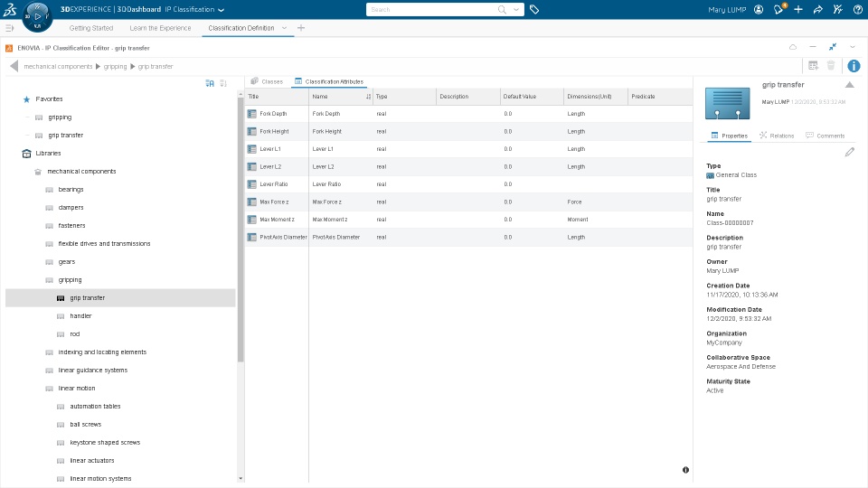Select flexible drives and transmissions
The width and height of the screenshot is (868, 488).
(x=104, y=243)
